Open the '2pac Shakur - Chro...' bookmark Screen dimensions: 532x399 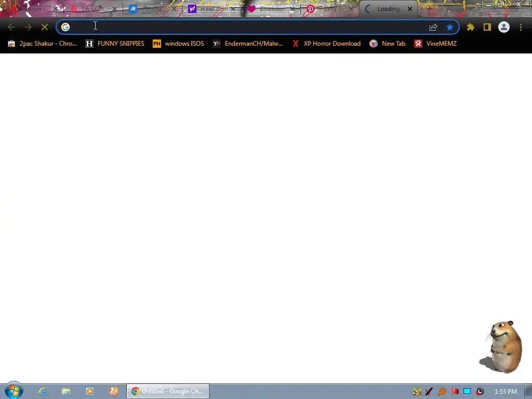click(43, 44)
